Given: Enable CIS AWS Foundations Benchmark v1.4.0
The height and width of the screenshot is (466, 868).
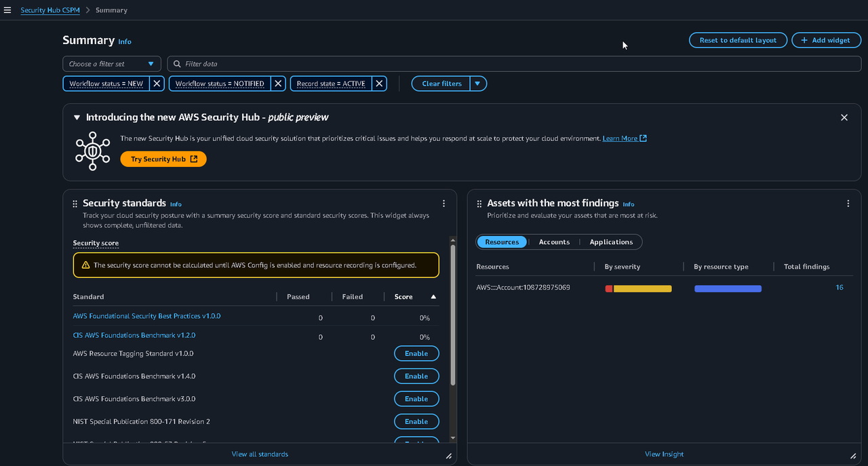Looking at the screenshot, I should pyautogui.click(x=416, y=376).
